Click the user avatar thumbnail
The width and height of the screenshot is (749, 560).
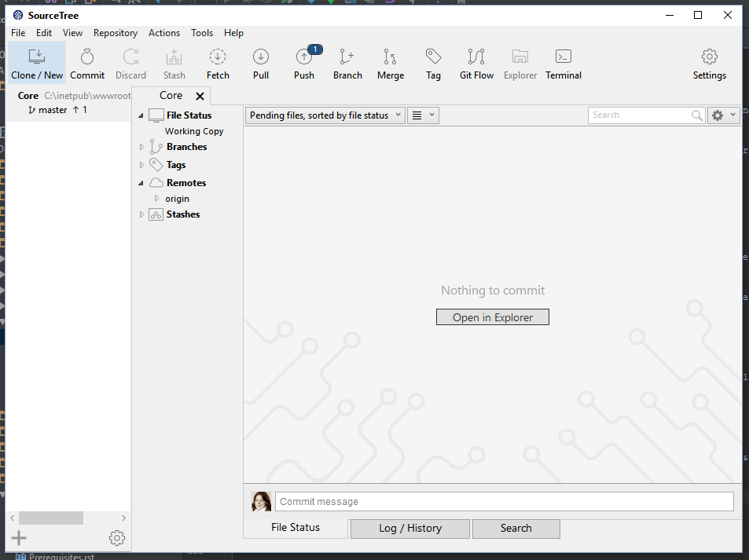coord(261,502)
